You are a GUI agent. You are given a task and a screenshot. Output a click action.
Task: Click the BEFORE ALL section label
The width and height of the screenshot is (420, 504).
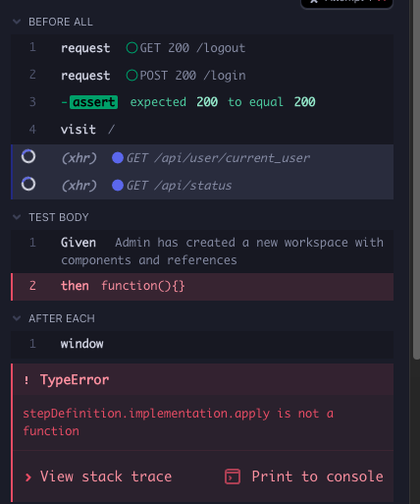point(61,22)
